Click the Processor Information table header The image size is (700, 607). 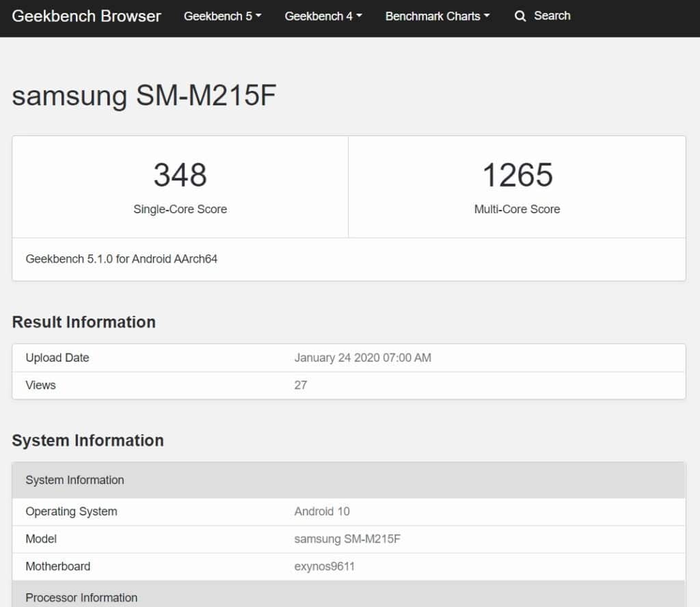(x=349, y=594)
